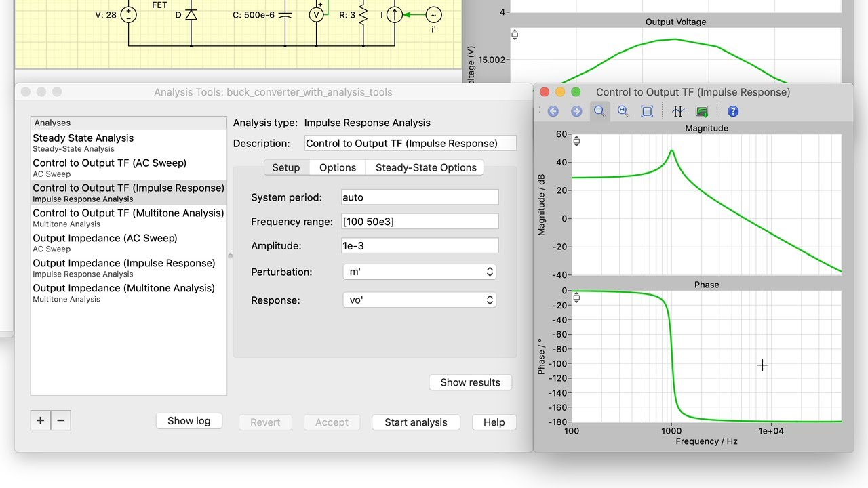868x488 pixels.
Task: Click the voltmeter V component in schematic
Action: [316, 14]
